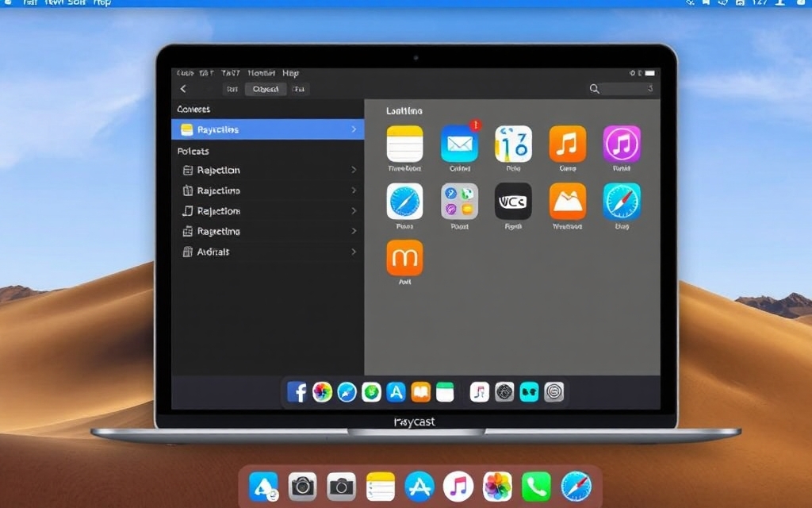Launch the purple music note app in the grid
812x508 pixels.
point(622,144)
